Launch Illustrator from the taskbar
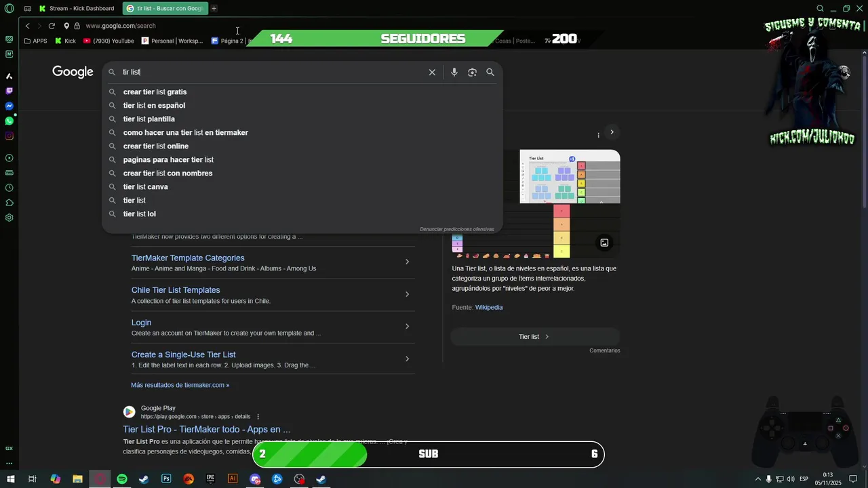Image resolution: width=868 pixels, height=488 pixels. (233, 479)
